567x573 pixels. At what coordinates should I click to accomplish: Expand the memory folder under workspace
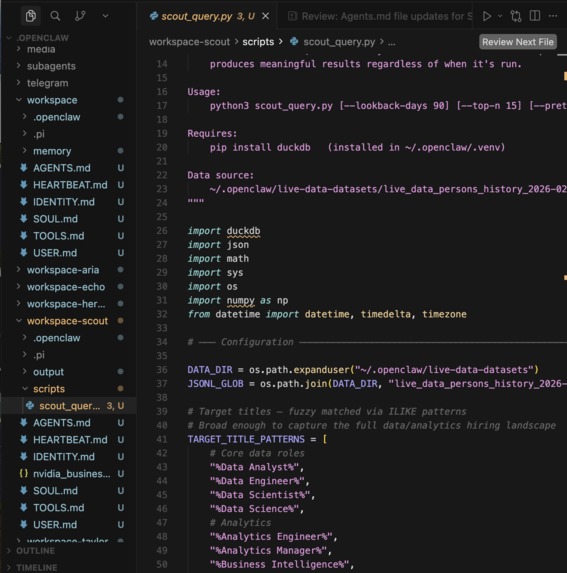pos(52,151)
